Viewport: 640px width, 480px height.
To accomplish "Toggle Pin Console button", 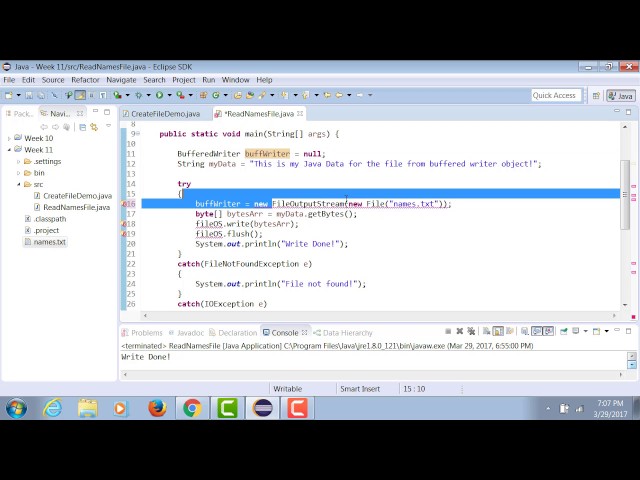I will pos(564,331).
